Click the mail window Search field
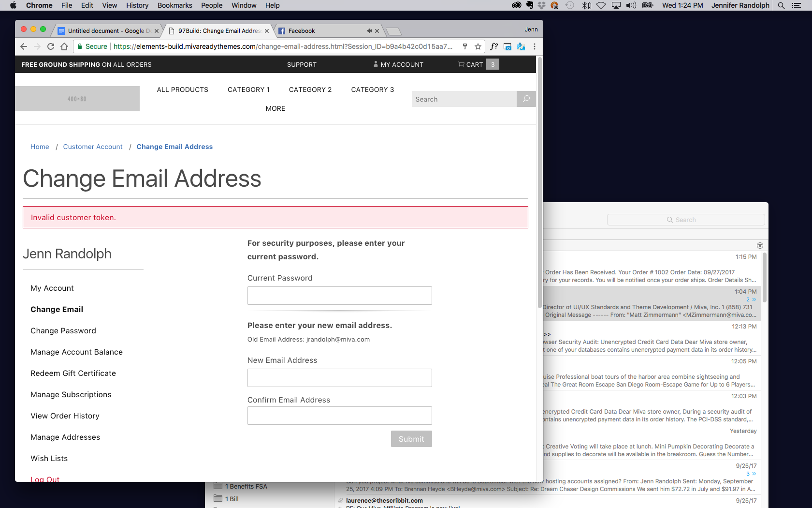The image size is (812, 508). coord(686,220)
